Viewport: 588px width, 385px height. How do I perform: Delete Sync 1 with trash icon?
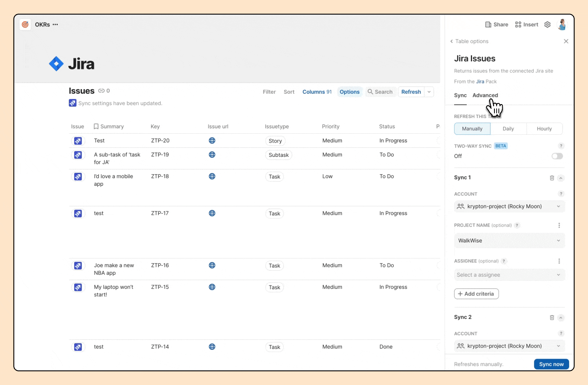point(552,178)
